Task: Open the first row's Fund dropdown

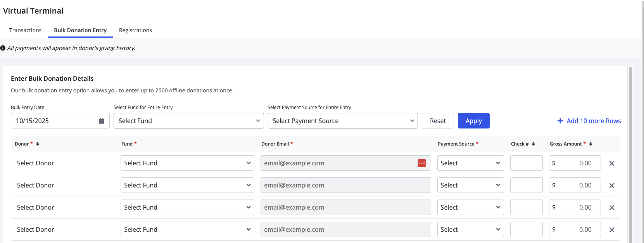Action: [187, 163]
